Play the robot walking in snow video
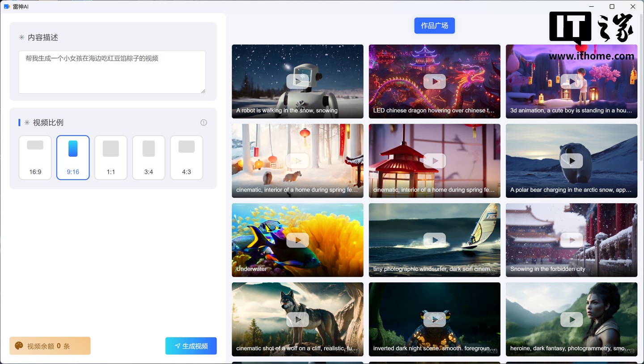This screenshot has width=644, height=364. pos(297,81)
